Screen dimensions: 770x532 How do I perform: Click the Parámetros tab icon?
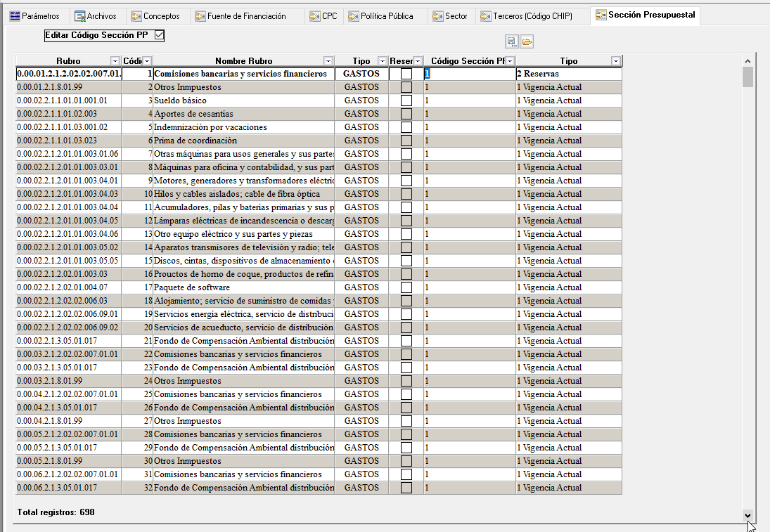tap(15, 16)
